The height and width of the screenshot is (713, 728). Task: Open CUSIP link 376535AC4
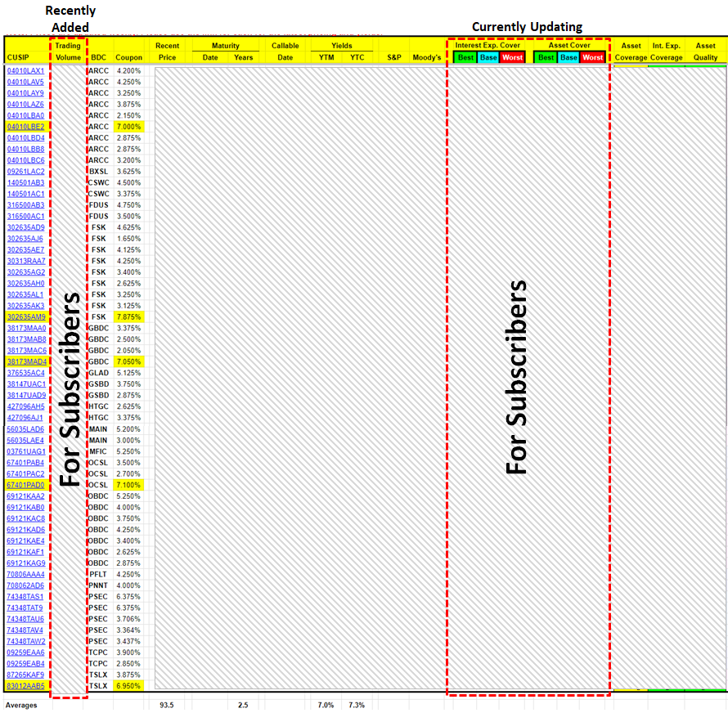pos(26,373)
